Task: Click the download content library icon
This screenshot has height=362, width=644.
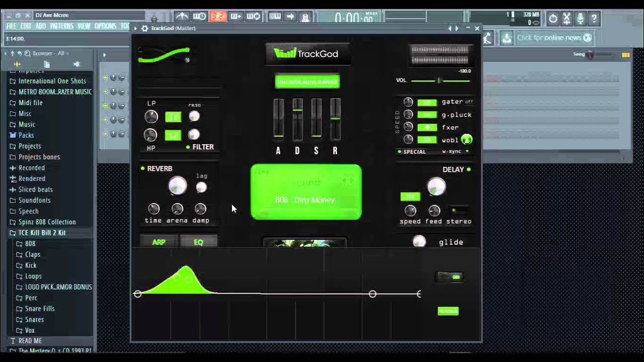Action: (507, 38)
